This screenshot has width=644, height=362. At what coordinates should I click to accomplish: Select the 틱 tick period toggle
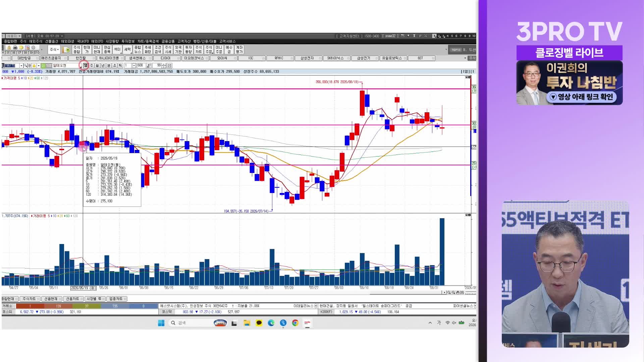[x=120, y=65]
